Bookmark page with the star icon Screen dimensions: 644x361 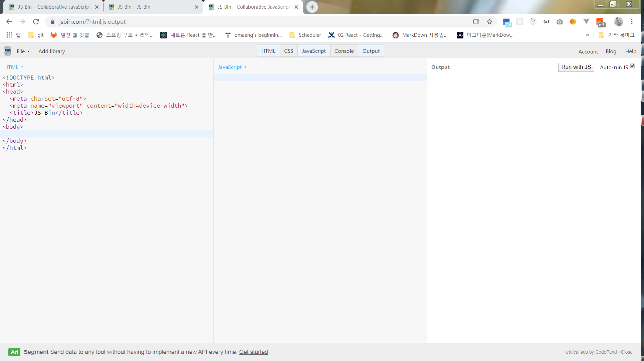(489, 22)
